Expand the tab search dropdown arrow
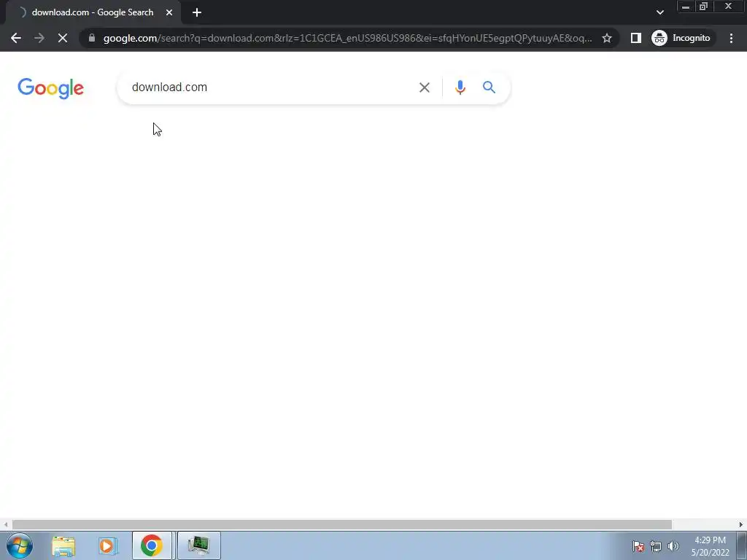 tap(659, 13)
